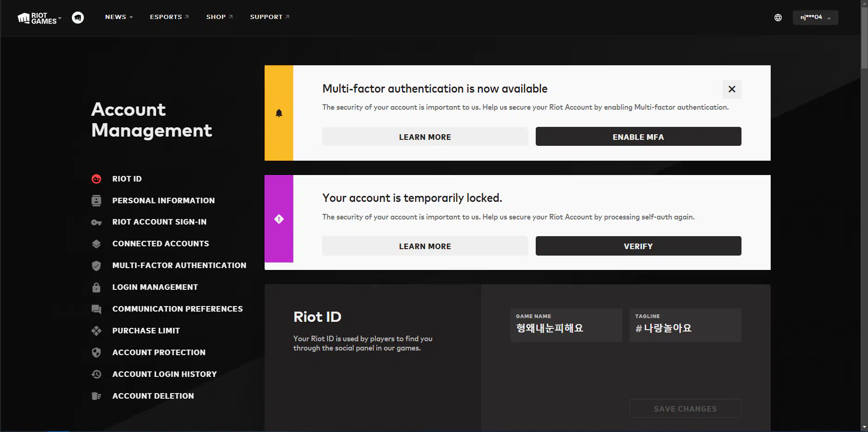The image size is (868, 432).
Task: Click the Riot Account Sign-In key icon
Action: click(x=96, y=222)
